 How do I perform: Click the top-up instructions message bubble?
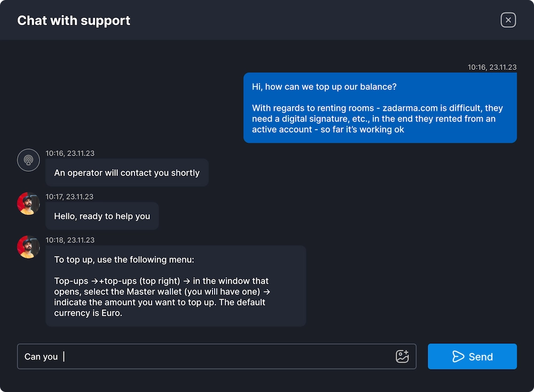[176, 285]
